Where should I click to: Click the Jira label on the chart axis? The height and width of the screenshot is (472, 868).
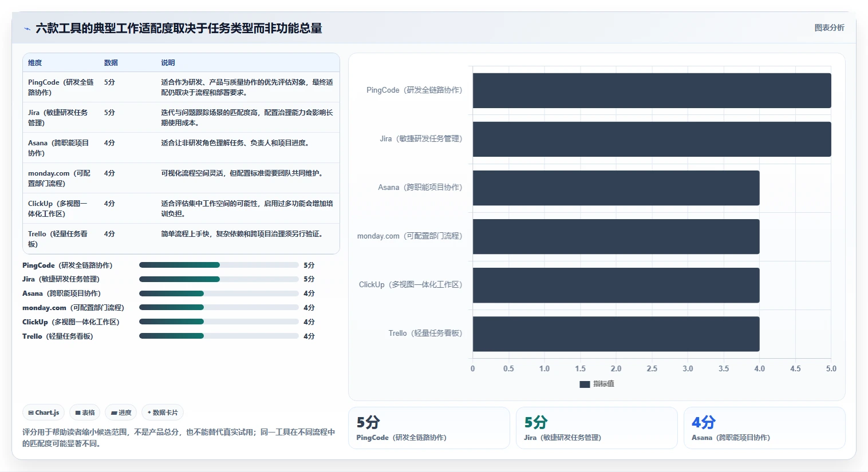click(x=421, y=139)
